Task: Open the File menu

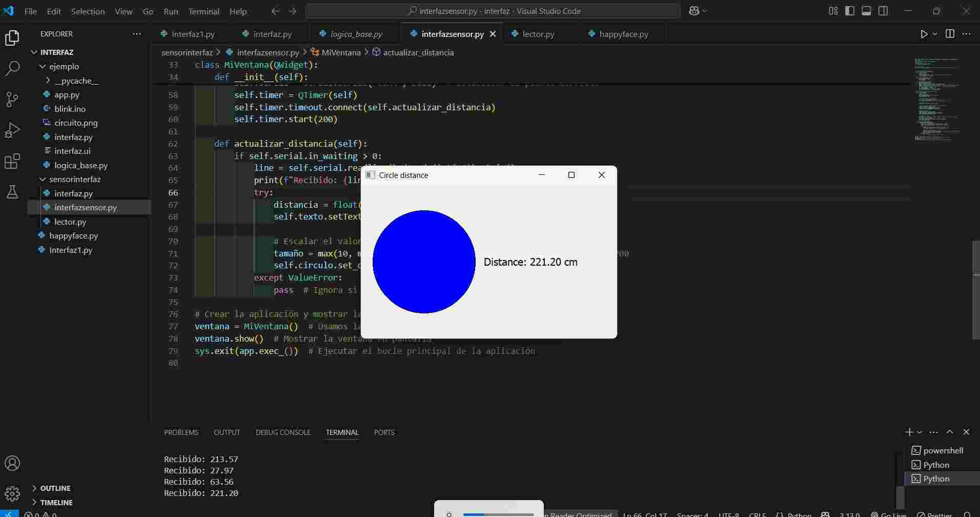Action: 30,11
